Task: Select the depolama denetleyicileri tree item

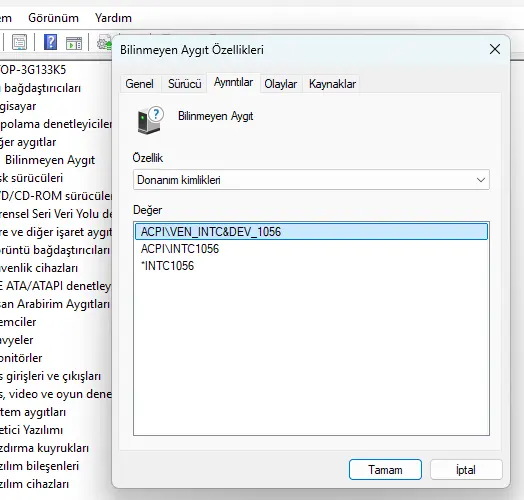Action: coord(56,124)
